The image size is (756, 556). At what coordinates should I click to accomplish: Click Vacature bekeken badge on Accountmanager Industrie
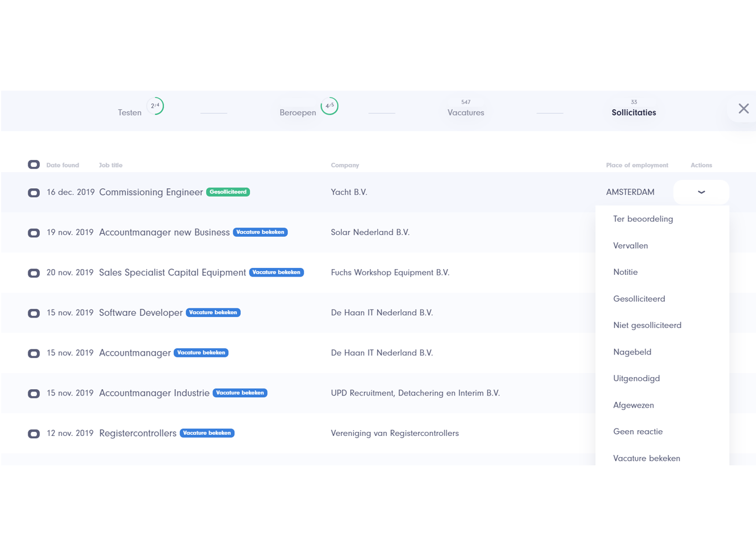click(x=240, y=393)
